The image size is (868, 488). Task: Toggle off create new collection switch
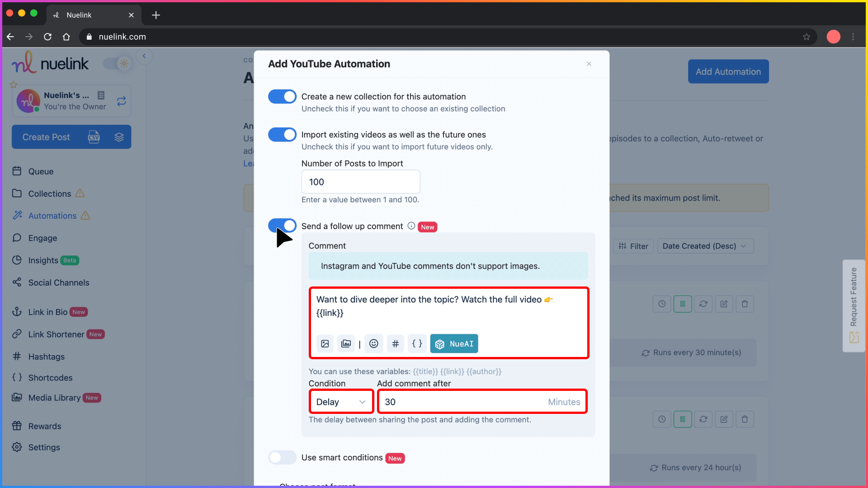[x=282, y=97]
